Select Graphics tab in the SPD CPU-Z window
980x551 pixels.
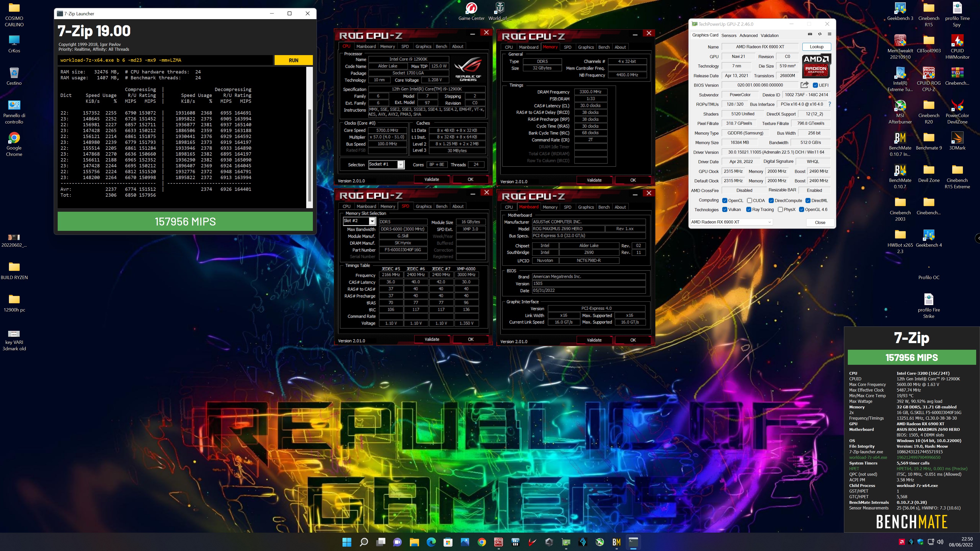pos(423,206)
